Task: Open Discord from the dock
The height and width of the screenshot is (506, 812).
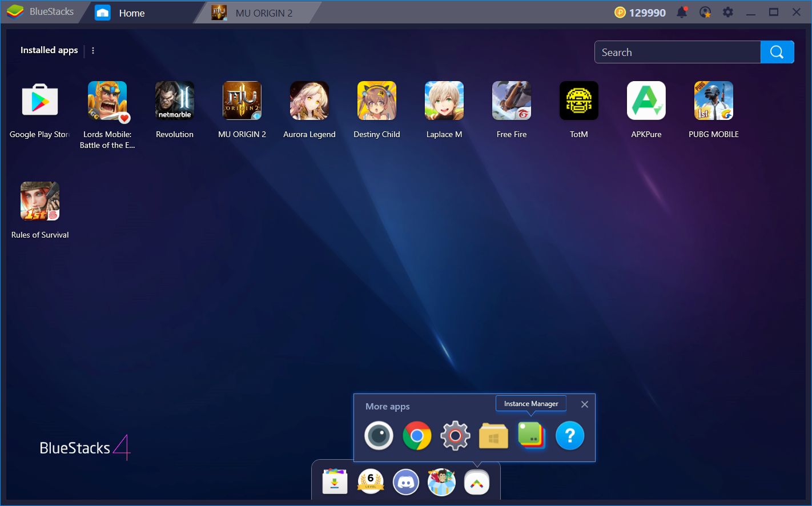Action: (406, 483)
